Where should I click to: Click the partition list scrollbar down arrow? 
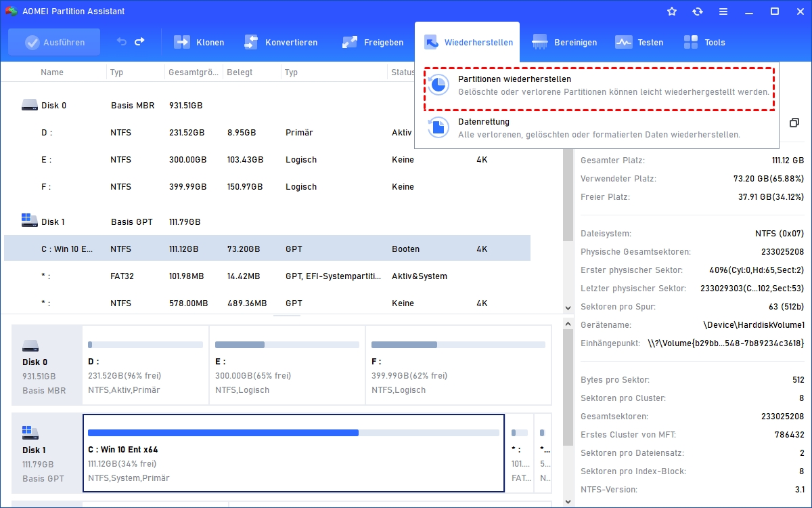(x=568, y=308)
